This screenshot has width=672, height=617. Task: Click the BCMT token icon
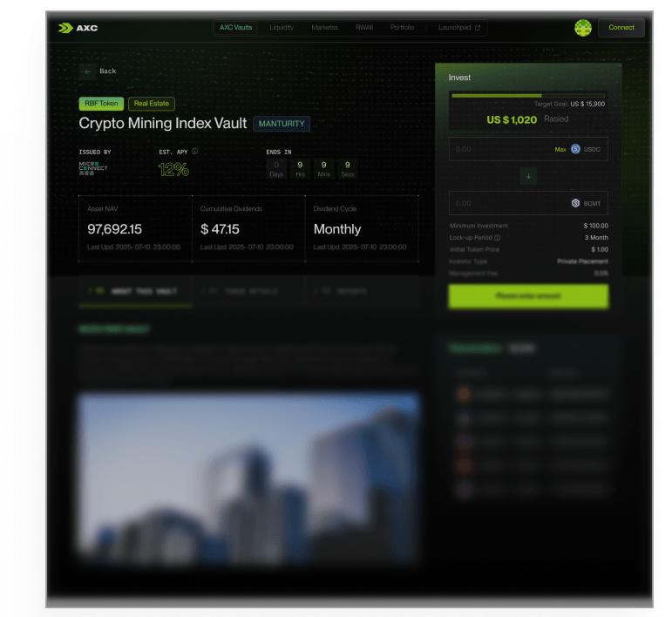click(x=575, y=203)
